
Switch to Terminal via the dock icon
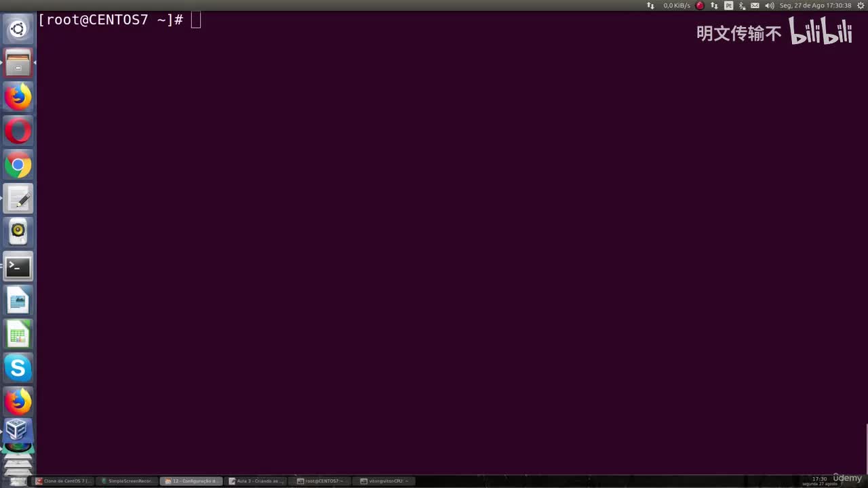18,266
